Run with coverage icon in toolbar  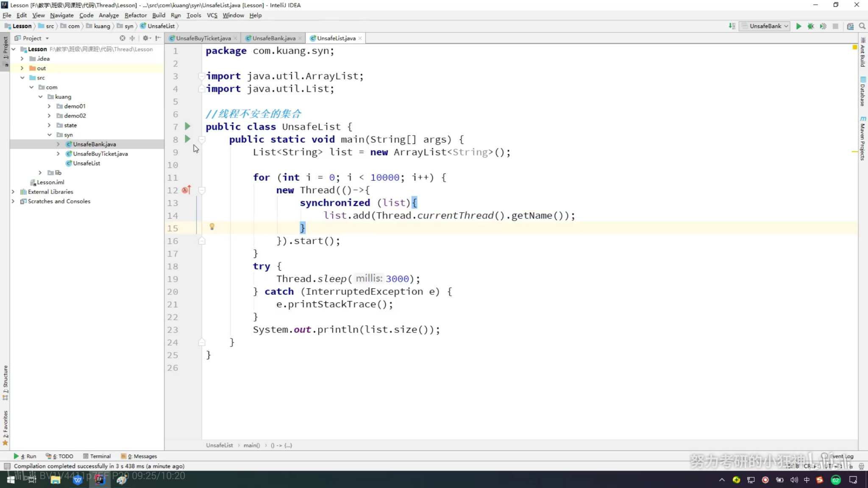tap(823, 26)
